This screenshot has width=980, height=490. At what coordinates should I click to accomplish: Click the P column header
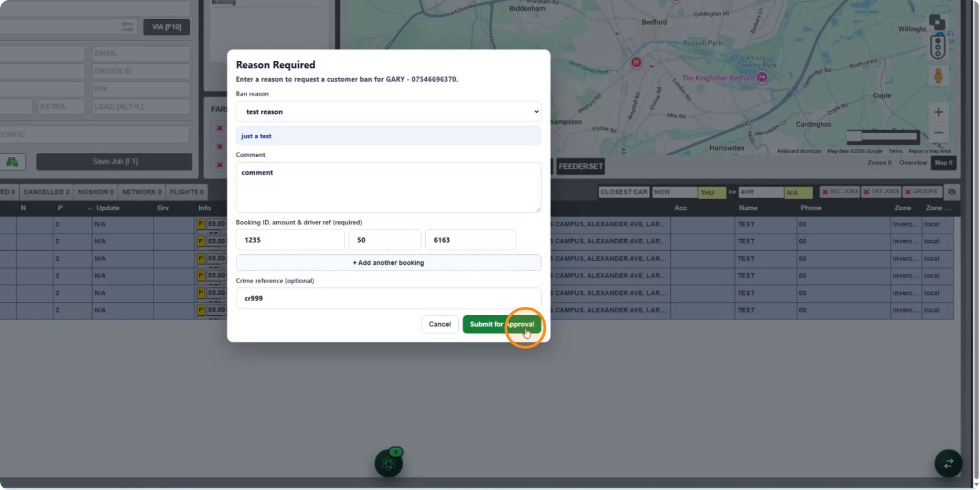60,208
